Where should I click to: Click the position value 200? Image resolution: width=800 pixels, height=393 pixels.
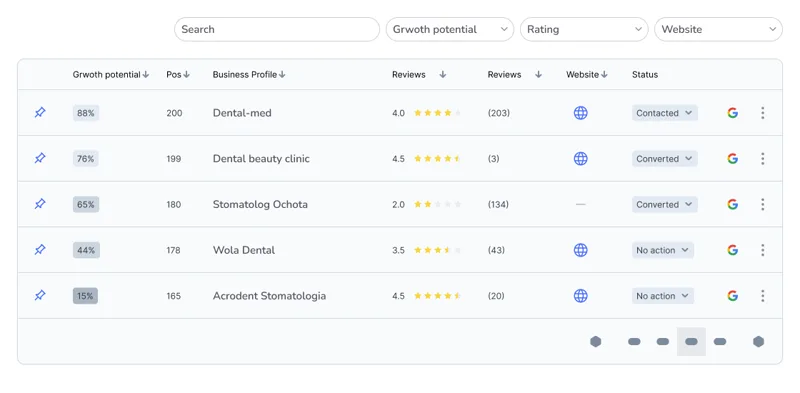click(x=174, y=113)
